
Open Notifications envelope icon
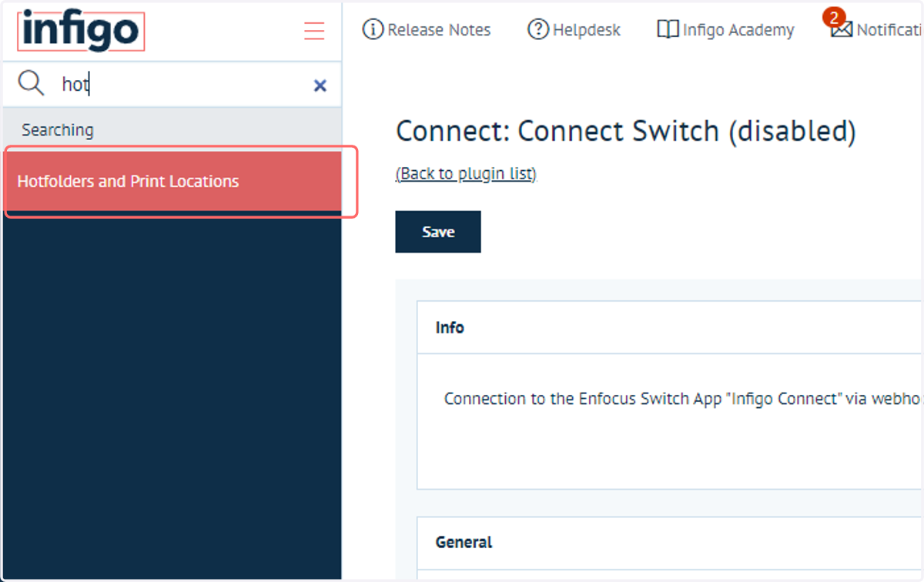tap(841, 30)
